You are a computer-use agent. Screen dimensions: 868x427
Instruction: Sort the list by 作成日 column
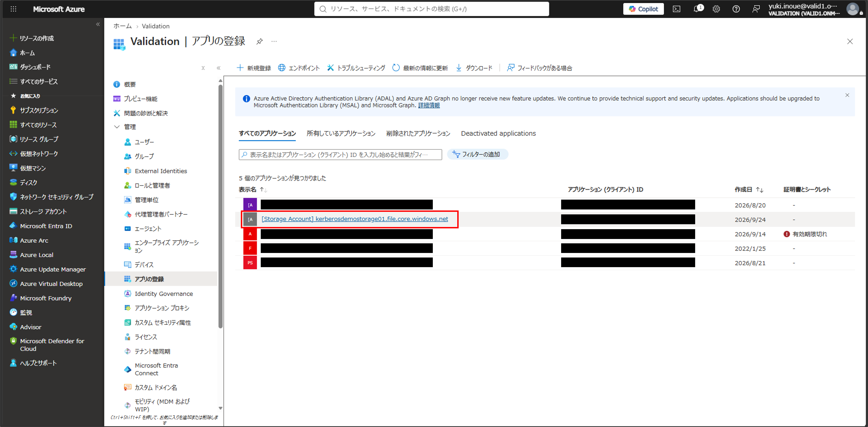[x=749, y=190]
